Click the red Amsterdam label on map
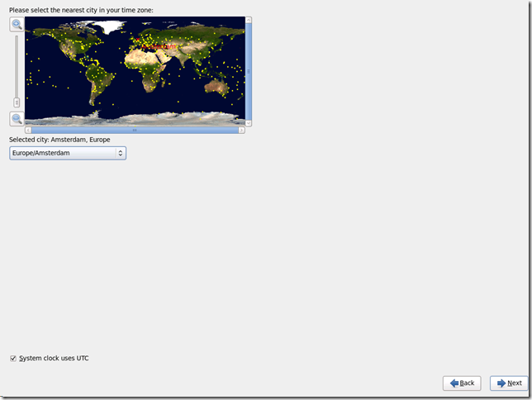This screenshot has height=400, width=532. [159, 46]
